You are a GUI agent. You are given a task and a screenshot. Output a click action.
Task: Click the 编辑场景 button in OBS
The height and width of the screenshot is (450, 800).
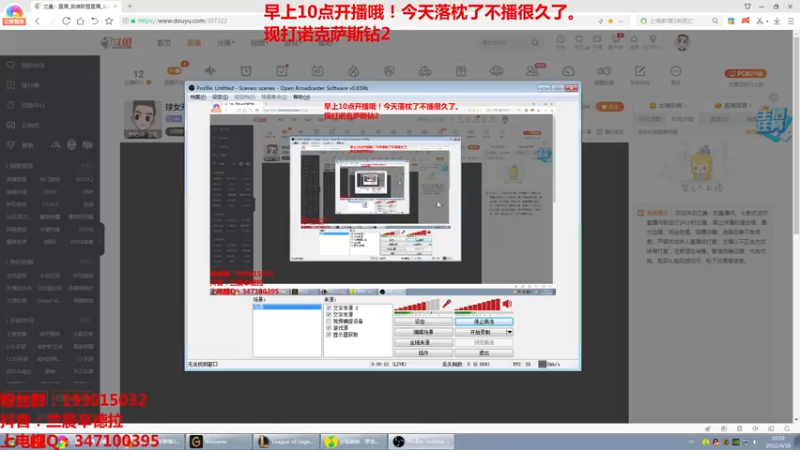click(x=423, y=332)
